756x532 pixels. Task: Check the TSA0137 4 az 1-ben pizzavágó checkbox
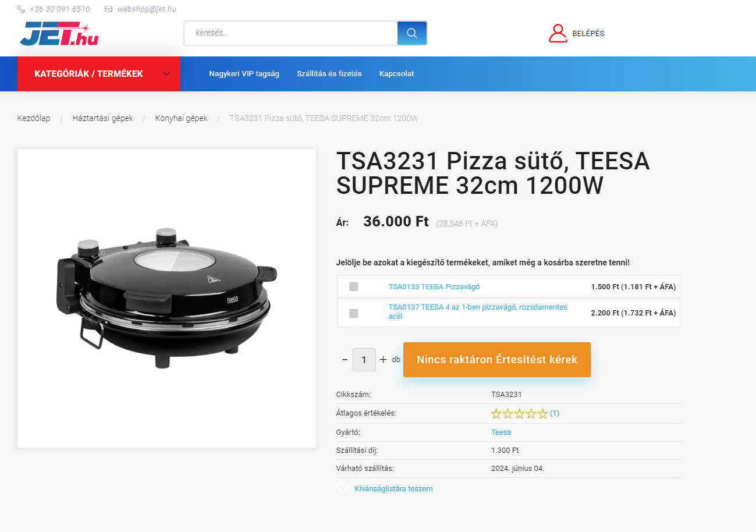353,313
